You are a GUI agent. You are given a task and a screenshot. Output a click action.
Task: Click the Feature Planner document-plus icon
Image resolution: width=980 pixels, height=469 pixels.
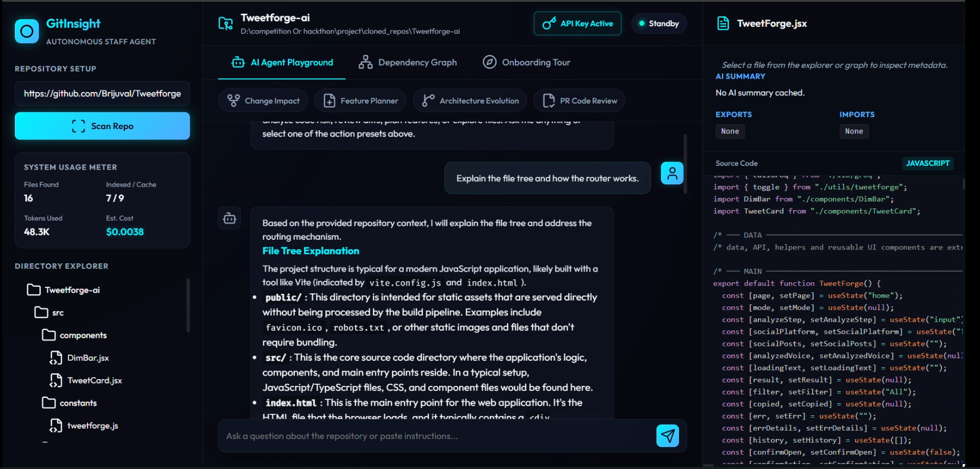[x=329, y=101]
